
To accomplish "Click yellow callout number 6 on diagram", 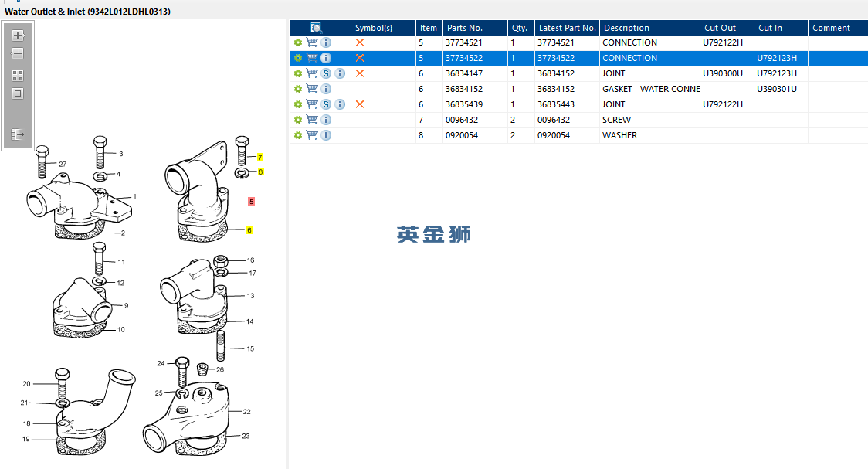I will [x=249, y=230].
